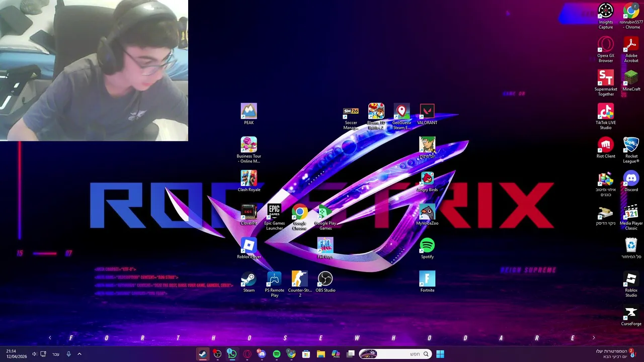644x362 pixels.
Task: Open the Opera GX Browser desktop icon
Action: click(x=606, y=50)
